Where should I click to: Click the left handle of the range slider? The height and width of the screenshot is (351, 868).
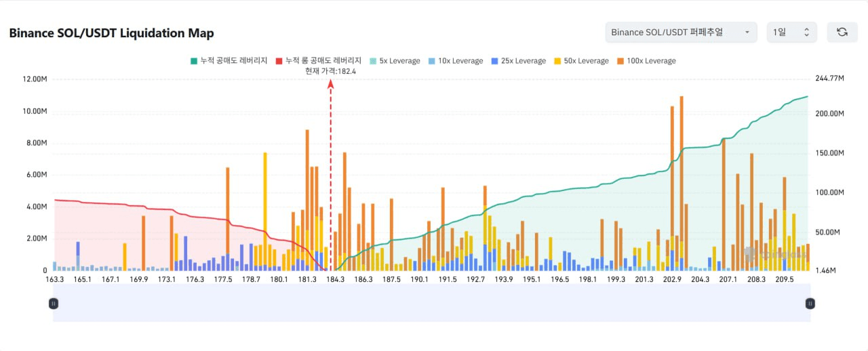tap(54, 304)
